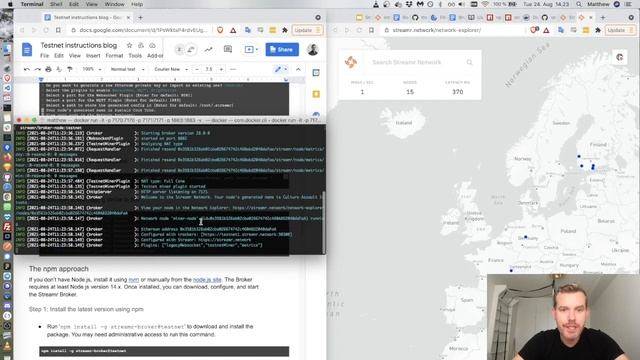Click the Update button in Streamr window
The height and width of the screenshot is (360, 640).
point(620,30)
